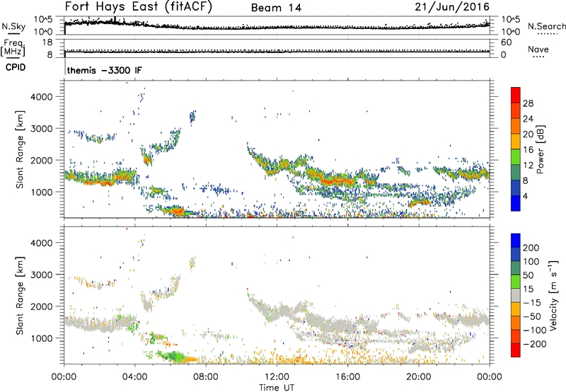Click the "12" power scale label

coord(528,166)
